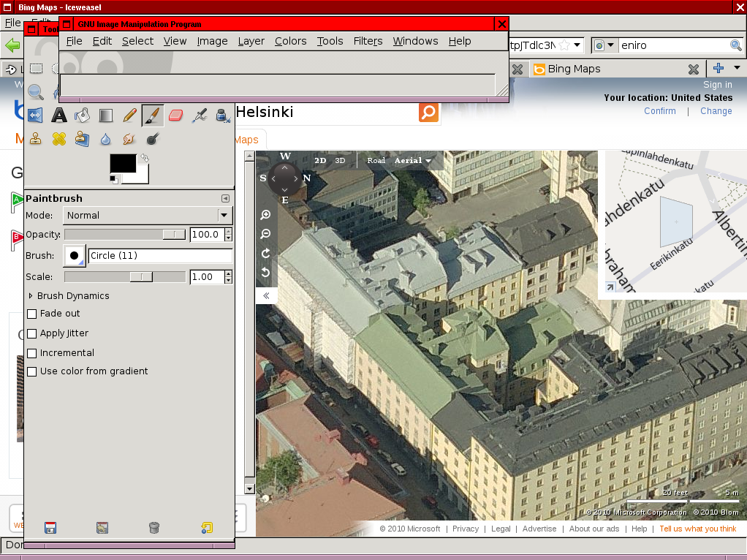The height and width of the screenshot is (560, 747).
Task: Click the Opacity slider
Action: [x=125, y=235]
